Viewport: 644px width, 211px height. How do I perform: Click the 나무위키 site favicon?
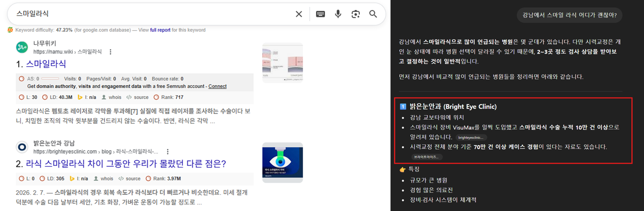(22, 47)
